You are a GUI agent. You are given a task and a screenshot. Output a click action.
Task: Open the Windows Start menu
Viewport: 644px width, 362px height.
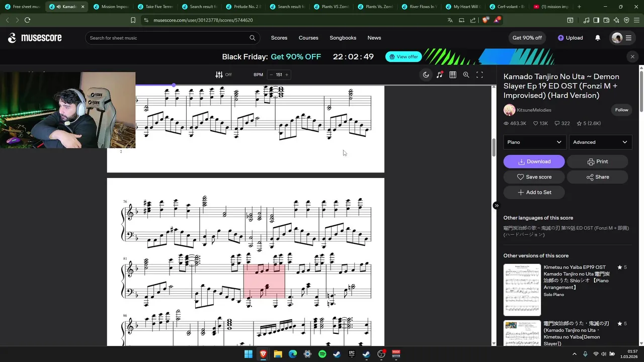point(248,354)
